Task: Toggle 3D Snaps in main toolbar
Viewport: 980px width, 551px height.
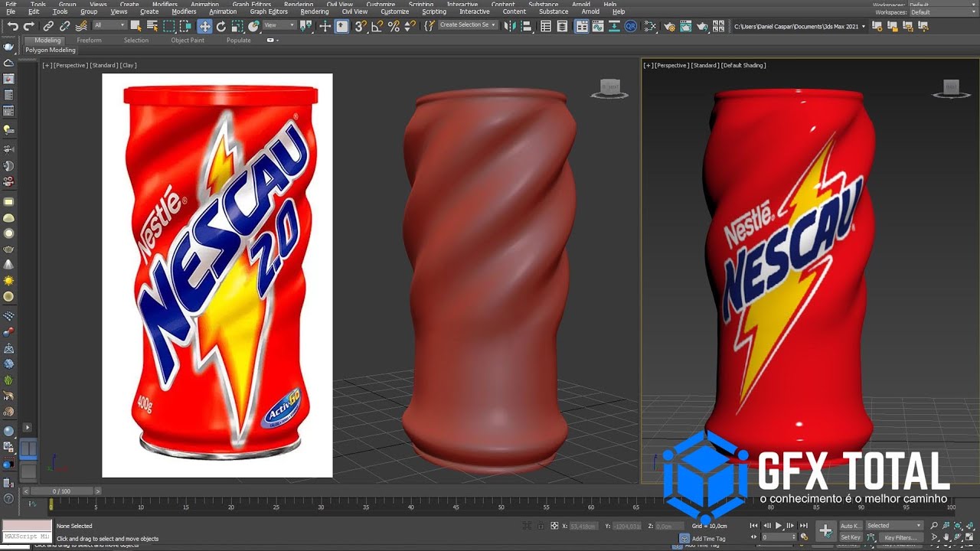Action: click(360, 25)
